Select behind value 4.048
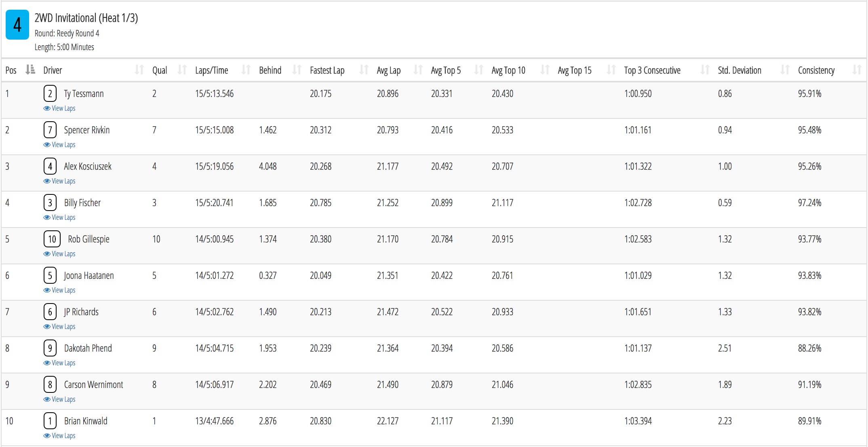868x447 pixels. [x=268, y=167]
